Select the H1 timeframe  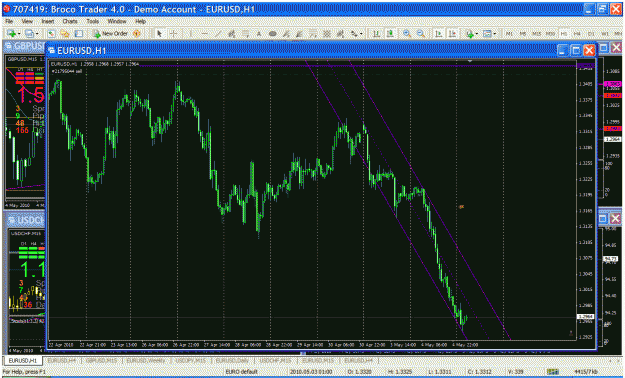coord(564,34)
